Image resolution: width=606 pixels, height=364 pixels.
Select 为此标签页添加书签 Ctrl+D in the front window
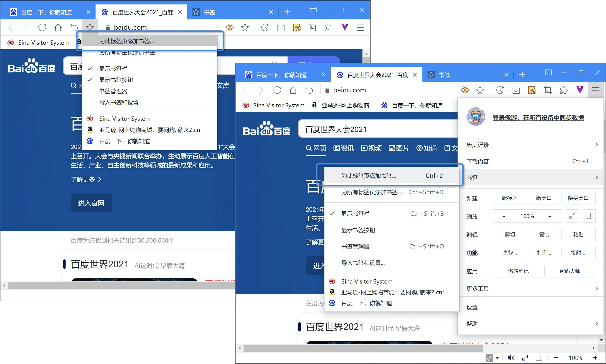pos(392,176)
